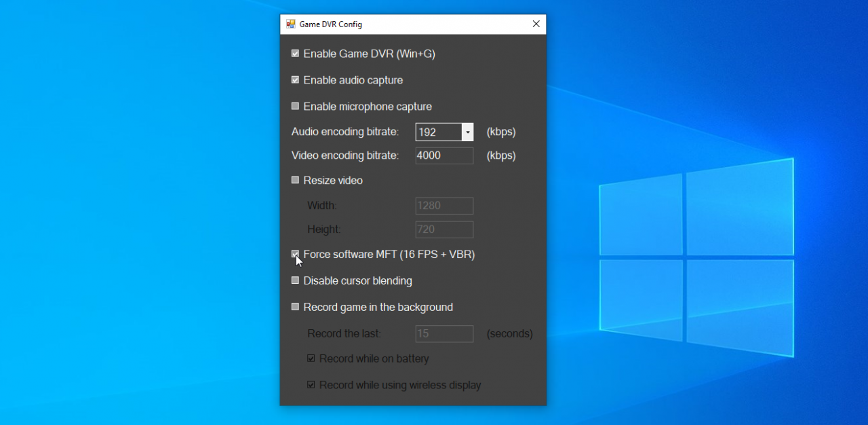Select the 192 value in the bitrate combo box
Screen dimensions: 868x425
point(437,132)
